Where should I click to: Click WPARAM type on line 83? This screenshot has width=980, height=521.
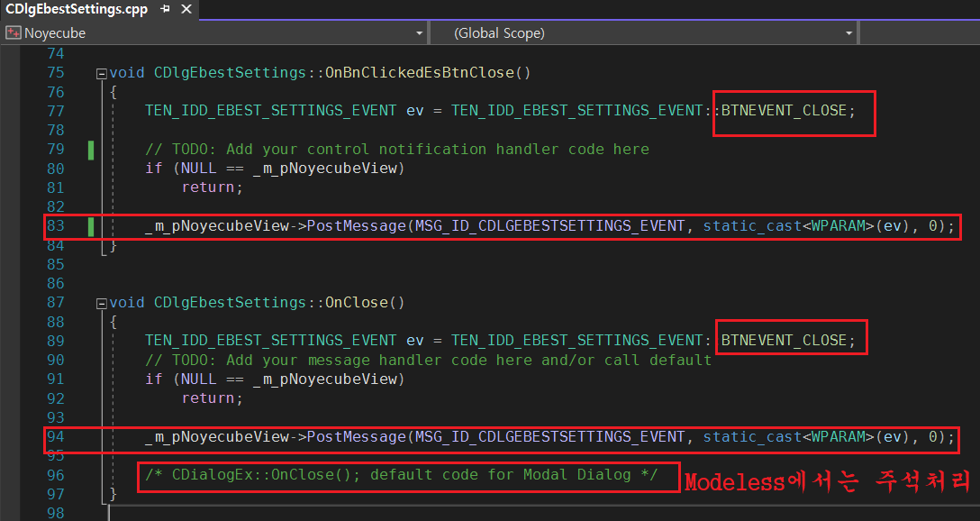[838, 225]
